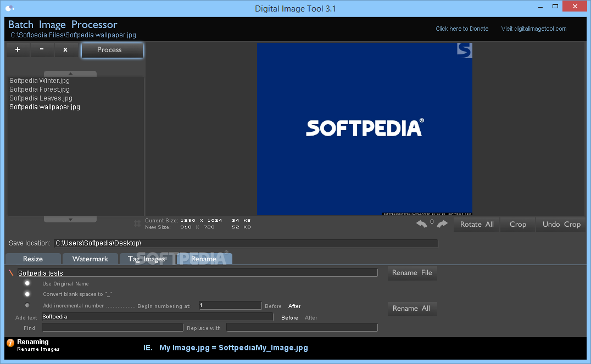The height and width of the screenshot is (364, 591).
Task: Click the example text SoftpediaMy_Image.jpg
Action: coord(263,348)
